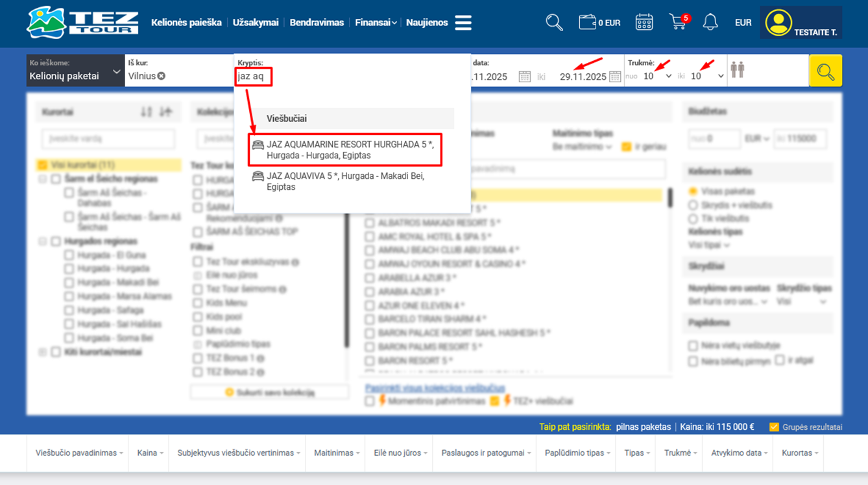868x485 pixels.
Task: Click Sukurti savo kolekciją button
Action: (x=269, y=392)
